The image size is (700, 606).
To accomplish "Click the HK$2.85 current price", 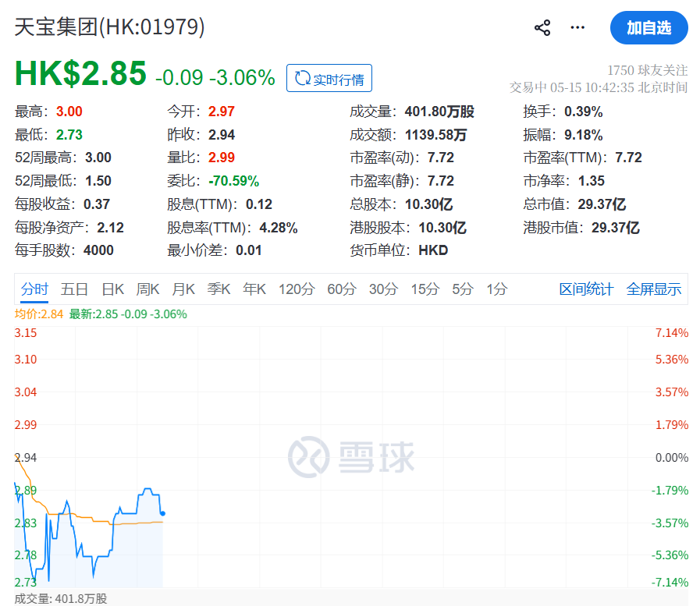I will 80,73.
